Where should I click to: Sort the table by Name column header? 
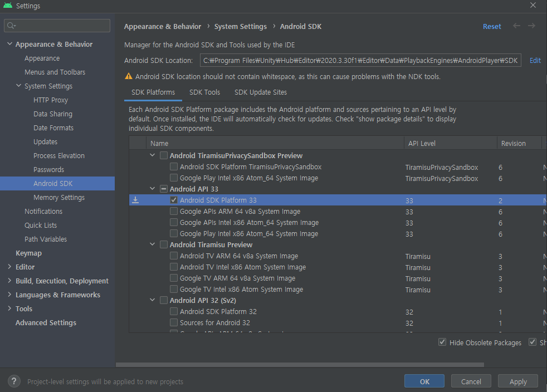[275, 143]
